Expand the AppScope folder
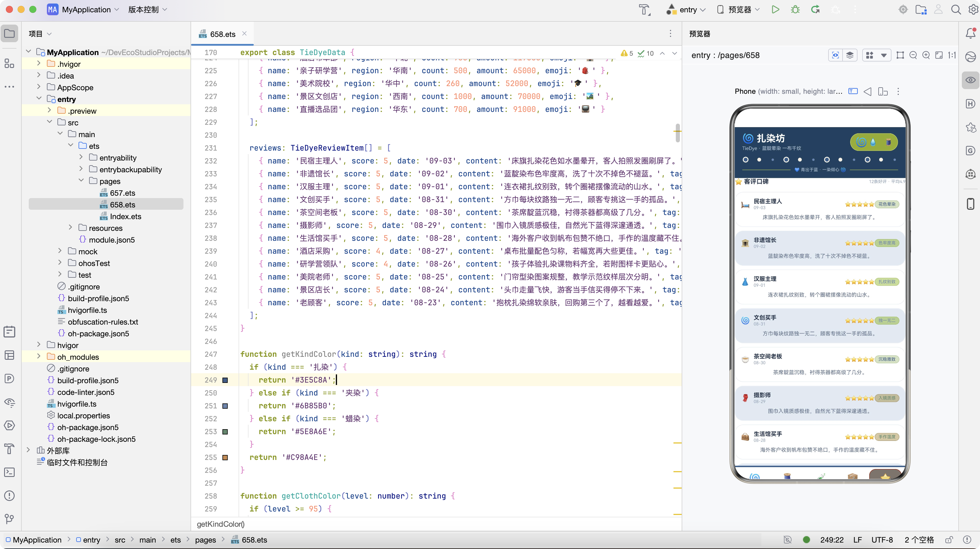980x549 pixels. (39, 87)
